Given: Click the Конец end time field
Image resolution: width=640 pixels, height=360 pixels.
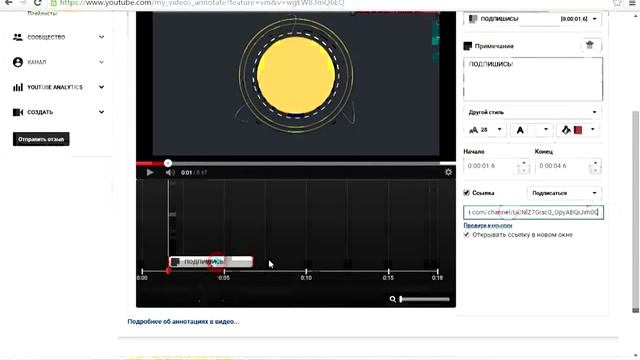Looking at the screenshot, I should tap(562, 166).
